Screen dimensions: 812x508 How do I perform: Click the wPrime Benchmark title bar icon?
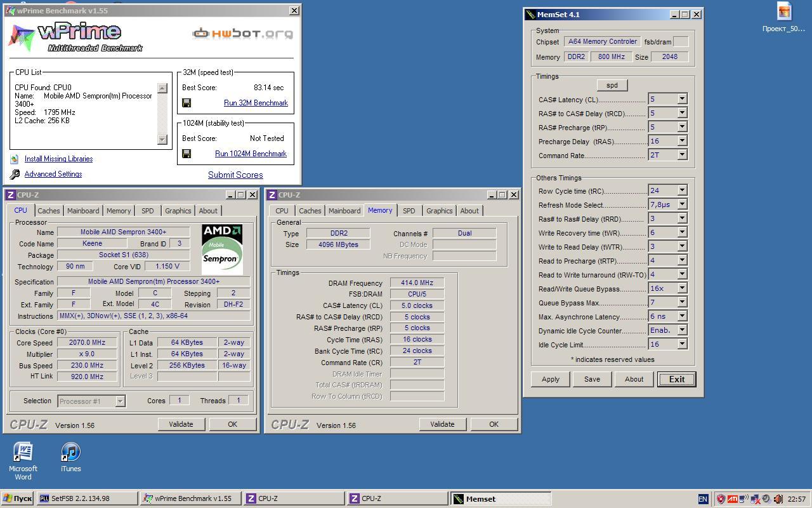click(10, 11)
